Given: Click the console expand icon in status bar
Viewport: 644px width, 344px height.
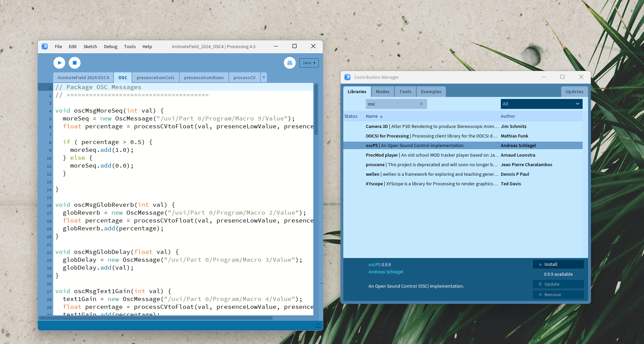Looking at the screenshot, I should pyautogui.click(x=318, y=325).
